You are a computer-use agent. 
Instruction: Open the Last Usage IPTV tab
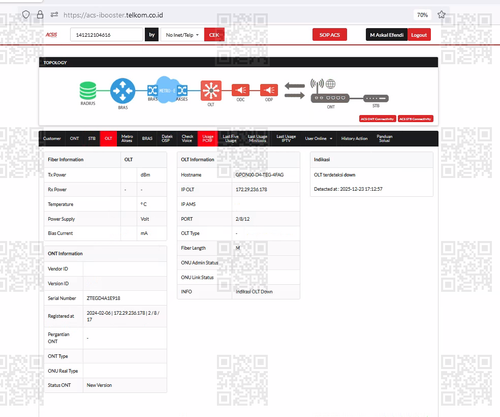[x=286, y=138]
